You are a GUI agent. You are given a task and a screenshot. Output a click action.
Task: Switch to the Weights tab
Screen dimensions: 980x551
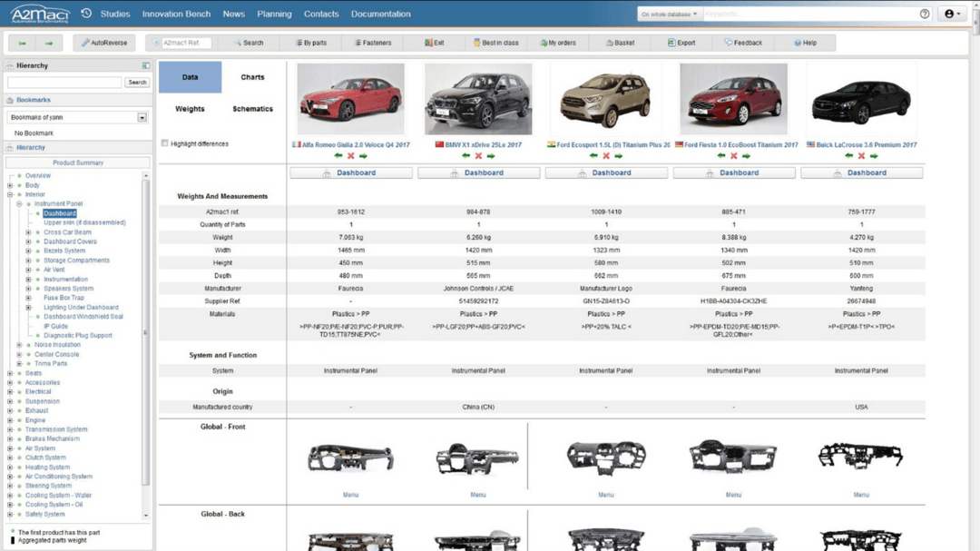(190, 109)
